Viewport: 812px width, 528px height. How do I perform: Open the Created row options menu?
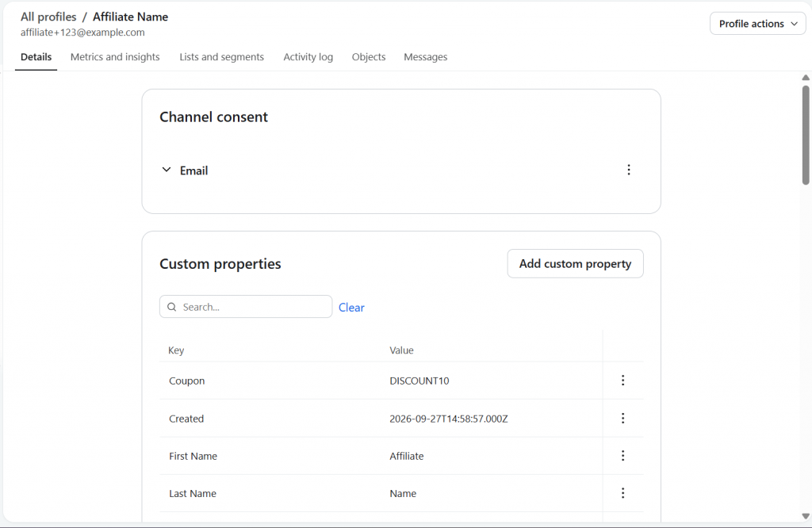point(623,419)
